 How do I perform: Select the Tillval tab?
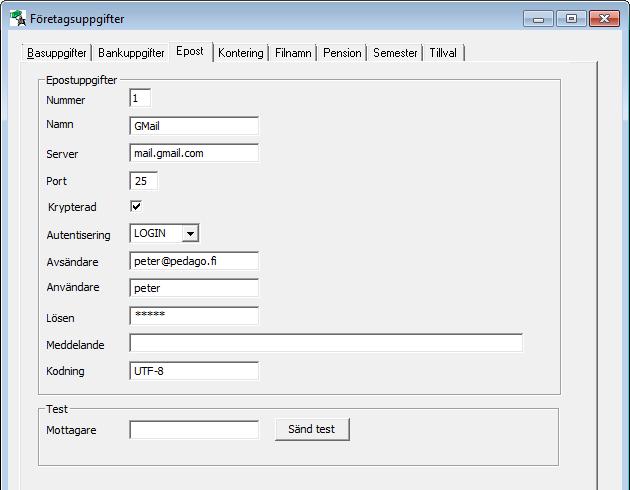tap(443, 53)
